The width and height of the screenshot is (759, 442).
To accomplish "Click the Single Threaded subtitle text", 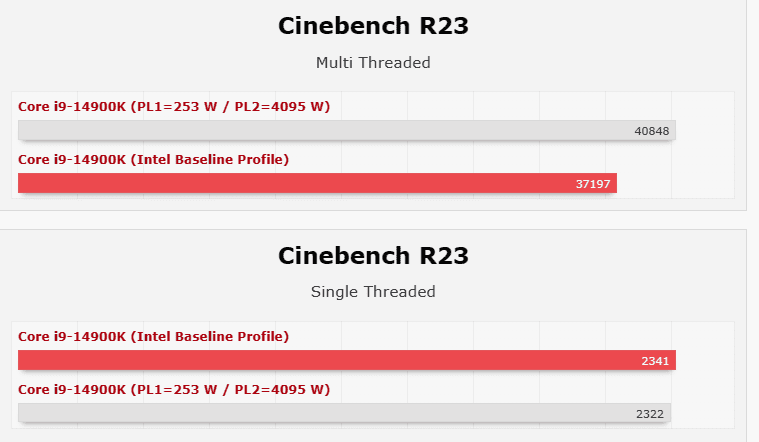I will [x=373, y=292].
